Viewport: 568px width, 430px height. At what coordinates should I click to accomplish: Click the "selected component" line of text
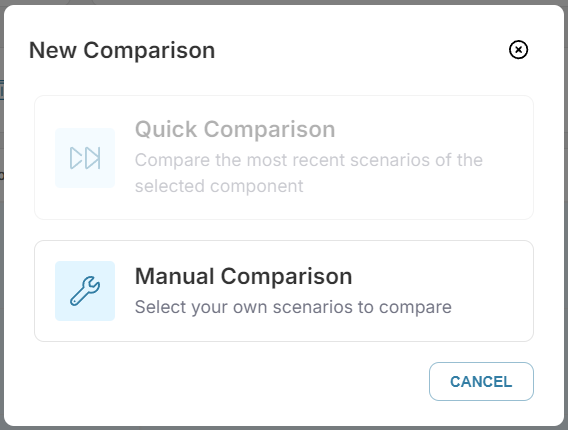(219, 186)
